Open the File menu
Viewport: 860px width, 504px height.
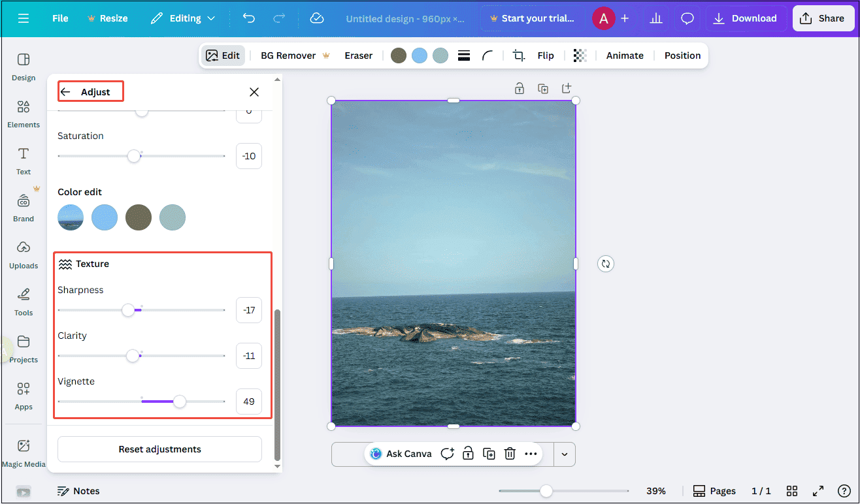click(59, 18)
